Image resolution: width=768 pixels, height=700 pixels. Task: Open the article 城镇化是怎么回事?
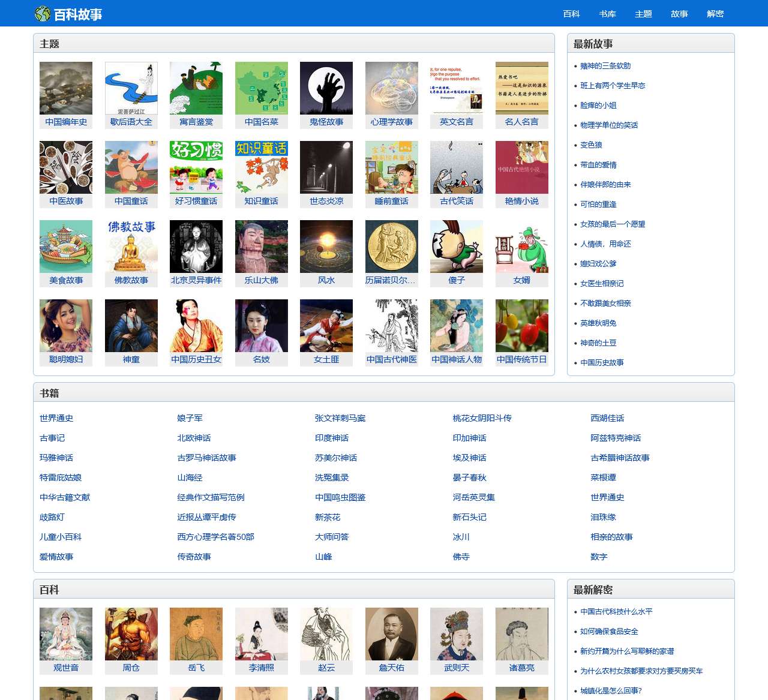coord(611,691)
